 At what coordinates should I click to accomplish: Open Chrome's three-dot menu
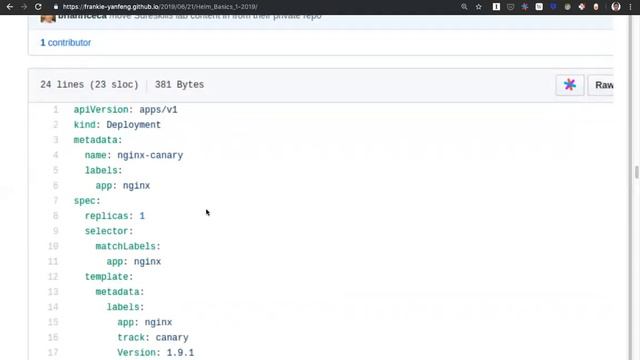(x=631, y=7)
